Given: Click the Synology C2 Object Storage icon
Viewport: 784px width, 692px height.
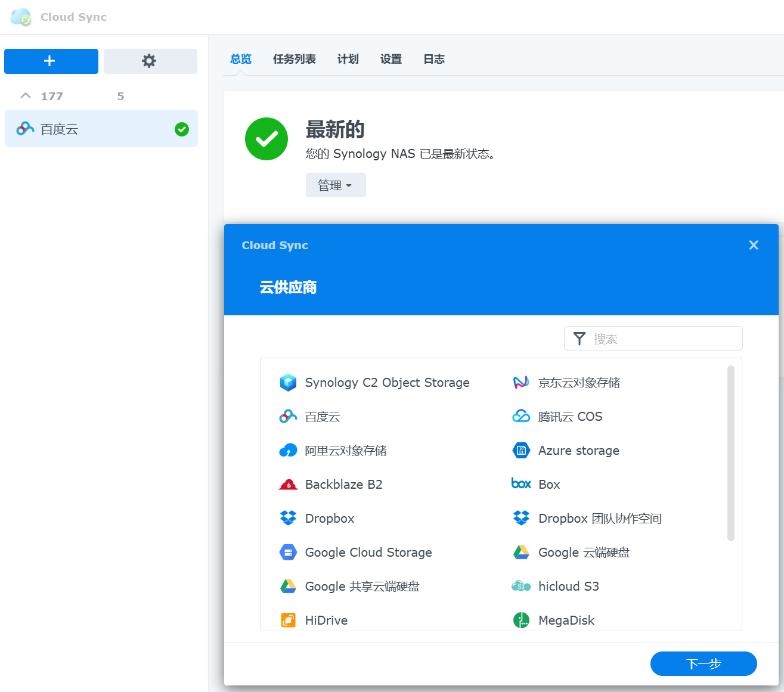Looking at the screenshot, I should [288, 383].
